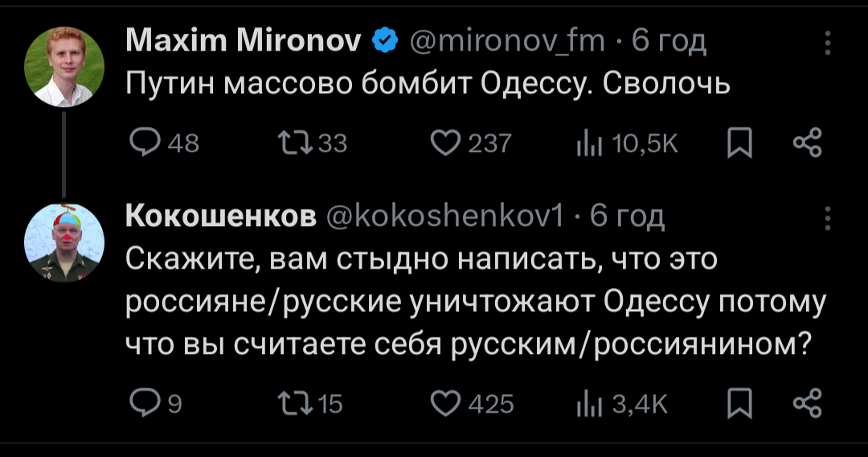Viewport: 868px width, 457px height.
Task: Open more options for Кокошенков's reply
Action: 828,218
